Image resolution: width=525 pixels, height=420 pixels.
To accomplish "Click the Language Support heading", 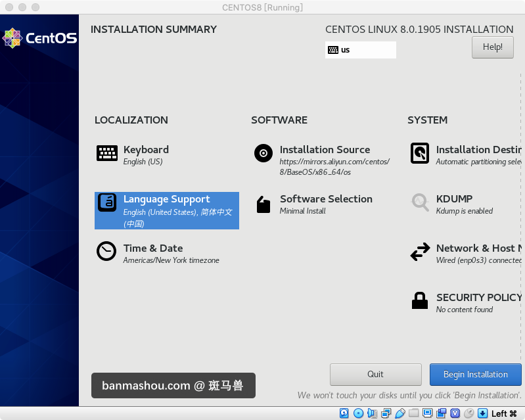I will (167, 199).
